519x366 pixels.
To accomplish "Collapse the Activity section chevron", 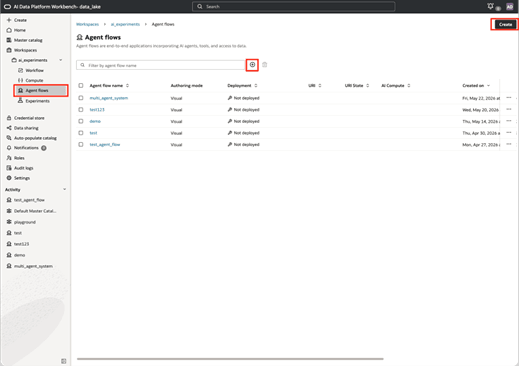I will point(64,189).
